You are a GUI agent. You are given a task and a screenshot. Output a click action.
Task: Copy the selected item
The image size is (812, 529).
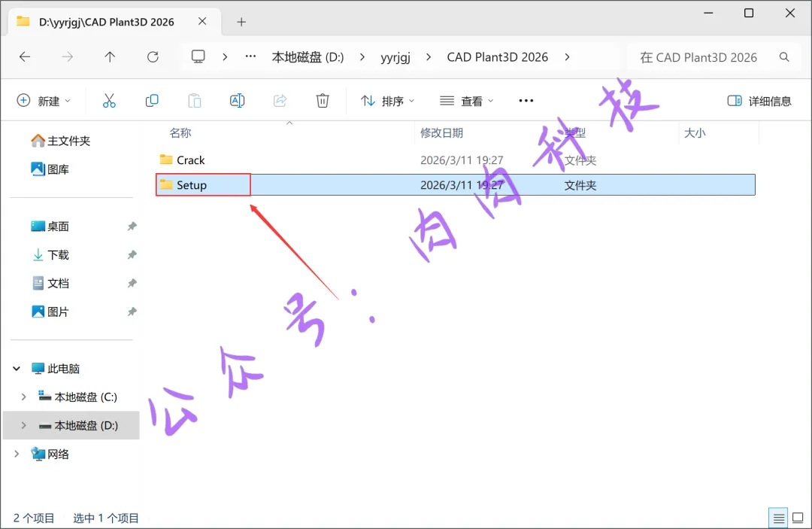coord(152,101)
